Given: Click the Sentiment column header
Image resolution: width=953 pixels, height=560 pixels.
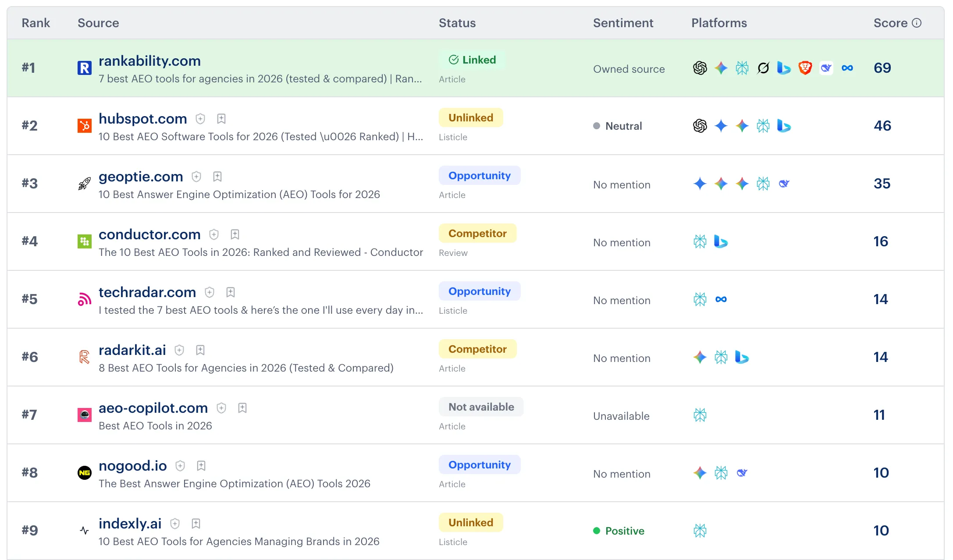Looking at the screenshot, I should pyautogui.click(x=623, y=23).
